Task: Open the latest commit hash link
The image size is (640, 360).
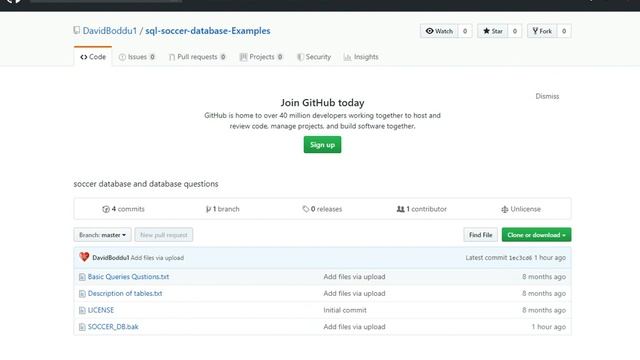Action: pyautogui.click(x=520, y=258)
